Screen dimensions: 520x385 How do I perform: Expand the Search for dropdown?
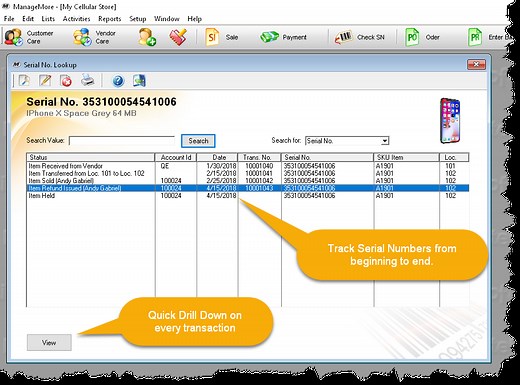pyautogui.click(x=385, y=141)
